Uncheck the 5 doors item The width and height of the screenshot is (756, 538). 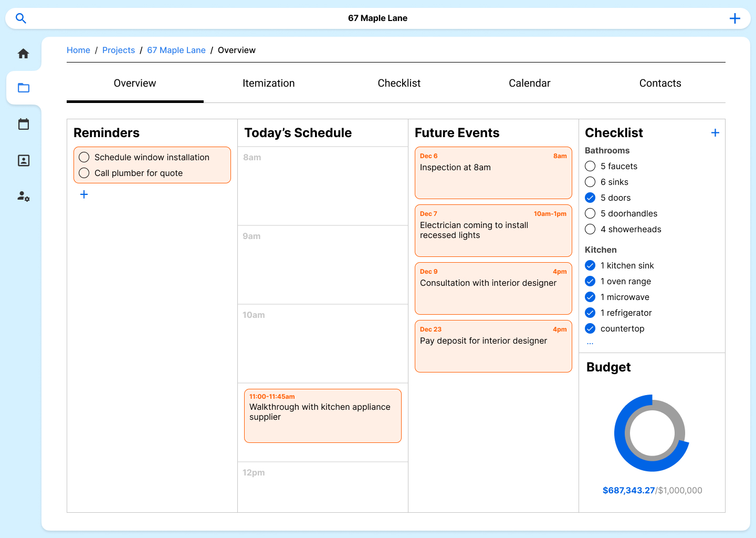590,198
